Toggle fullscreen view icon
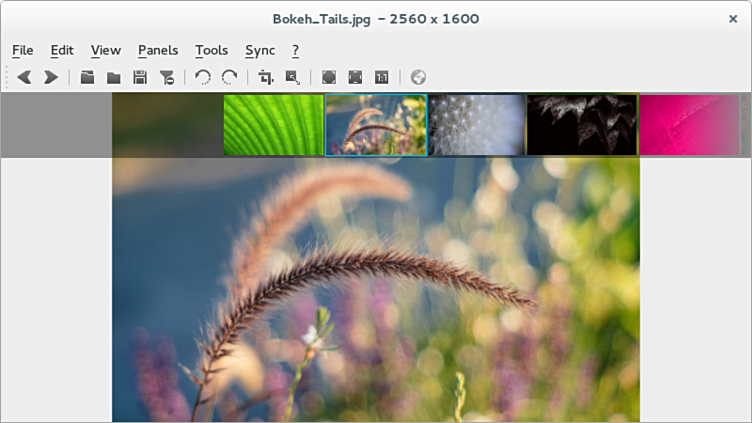752x423 pixels. click(355, 77)
